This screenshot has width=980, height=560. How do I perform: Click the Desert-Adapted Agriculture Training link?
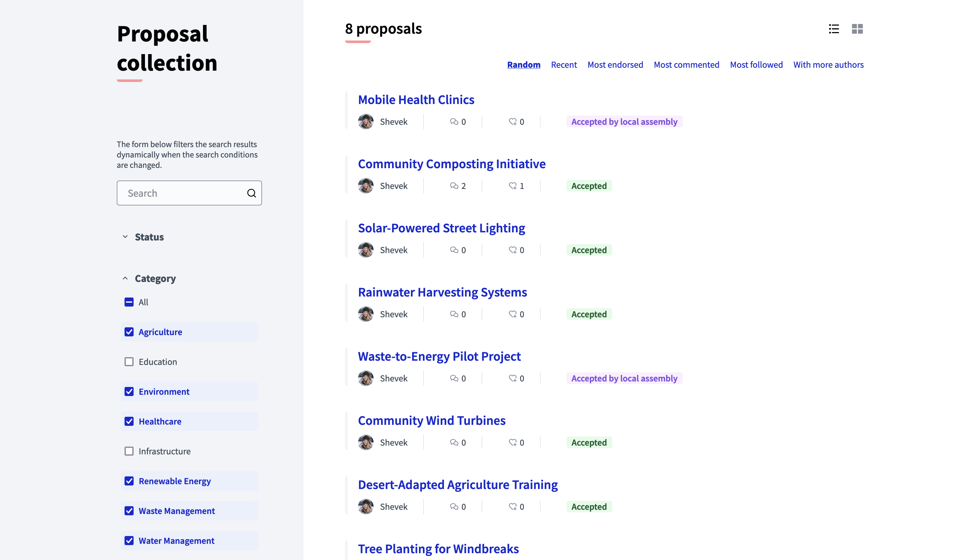(457, 484)
